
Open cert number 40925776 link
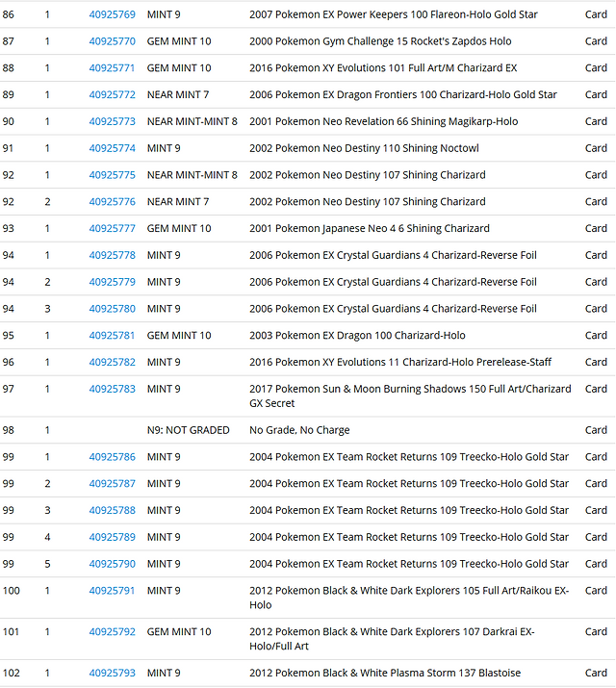coord(112,202)
